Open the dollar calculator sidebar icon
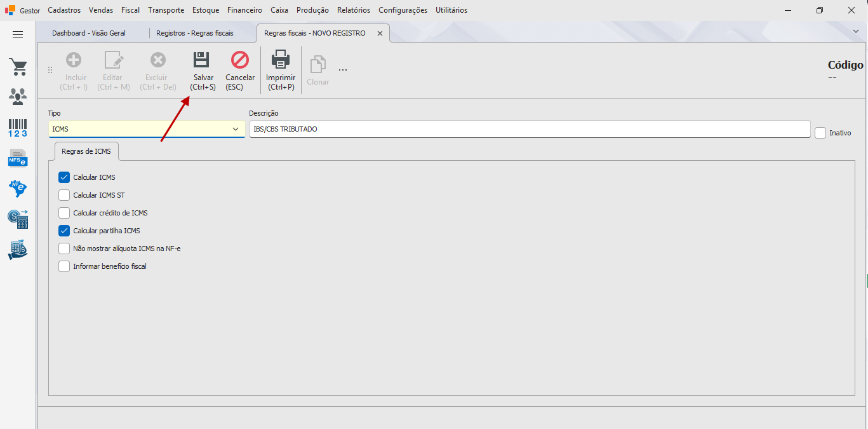This screenshot has height=429, width=868. pyautogui.click(x=18, y=219)
